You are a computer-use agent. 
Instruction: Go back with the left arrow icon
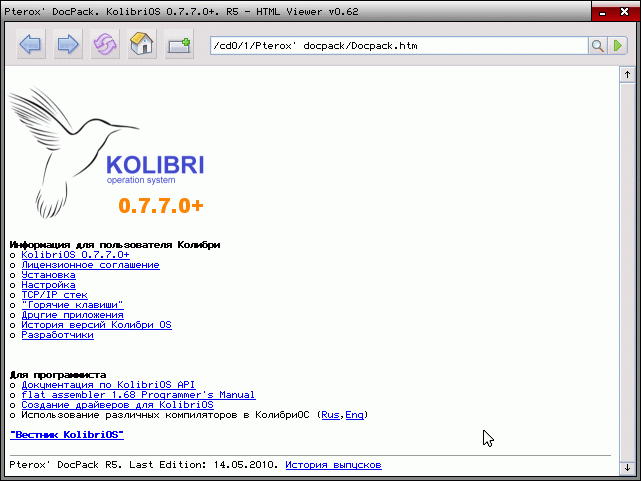point(31,44)
